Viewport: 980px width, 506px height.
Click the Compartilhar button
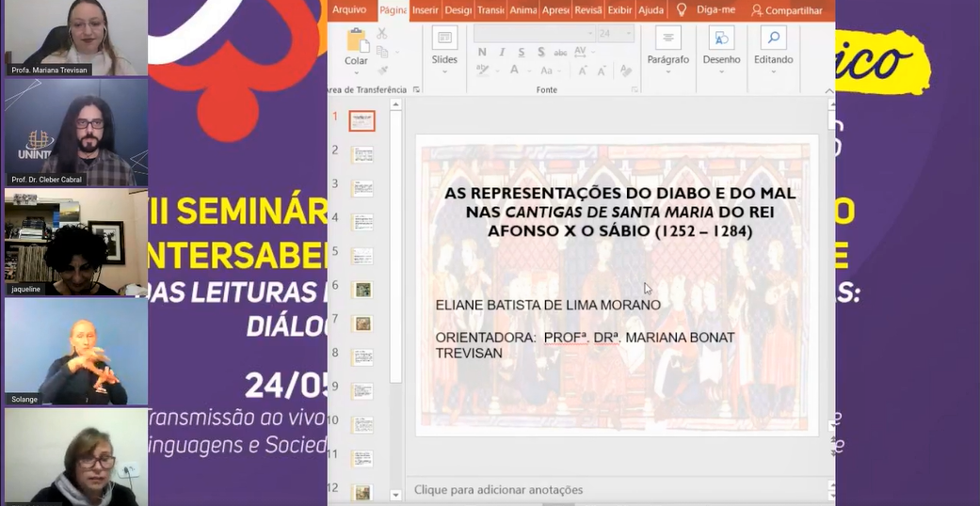coord(787,10)
